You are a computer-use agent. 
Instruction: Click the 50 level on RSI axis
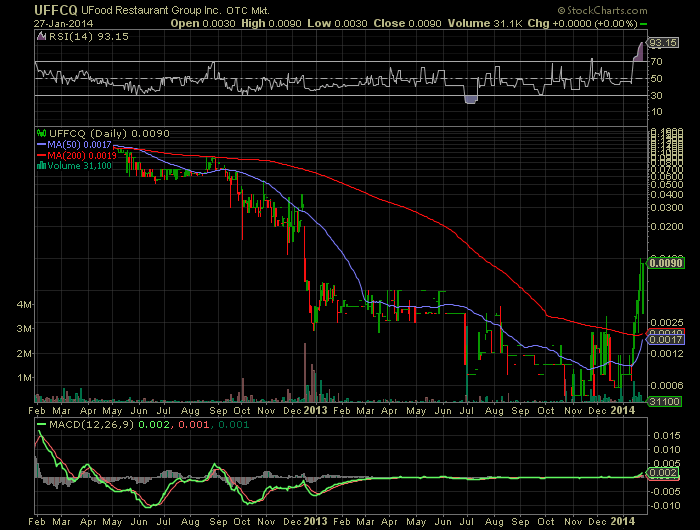tap(656, 79)
